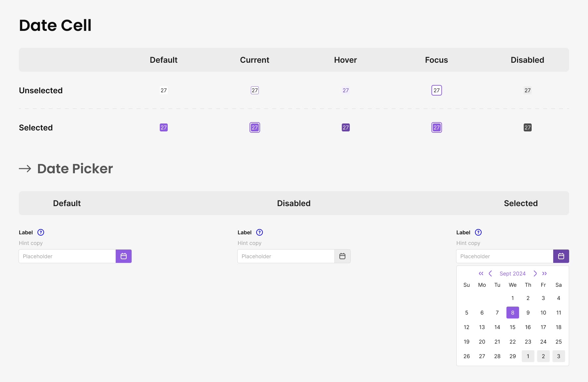
Task: Click Selected Disabled dark gray cell 27
Action: point(528,127)
